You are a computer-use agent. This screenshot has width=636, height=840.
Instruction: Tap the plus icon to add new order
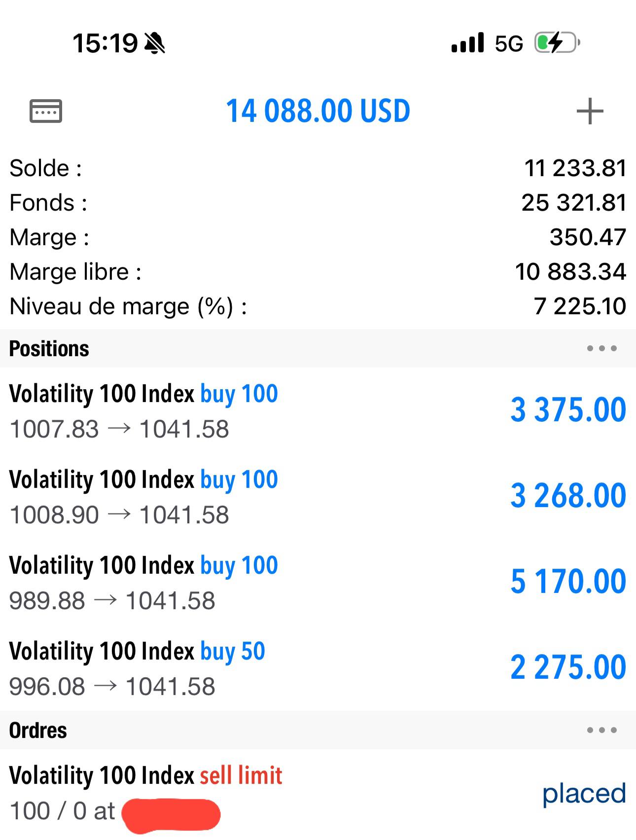(x=590, y=111)
